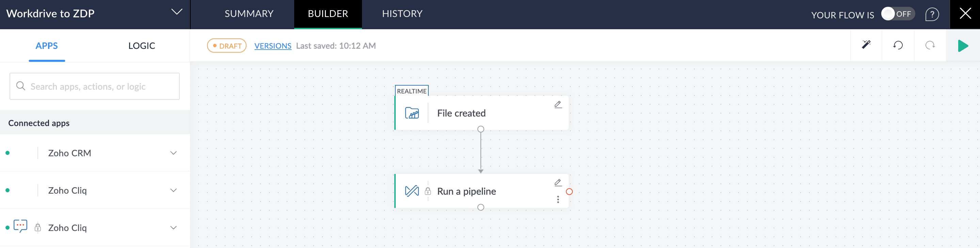This screenshot has width=980, height=248.
Task: Click the DRAFT status badge
Action: coord(227,46)
